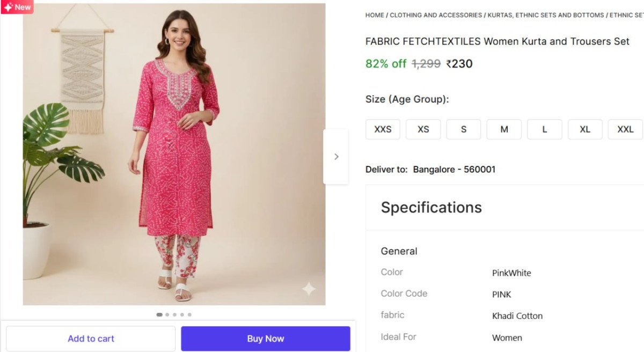Click the sparkle icon on product image
The height and width of the screenshot is (352, 644).
[x=309, y=289]
